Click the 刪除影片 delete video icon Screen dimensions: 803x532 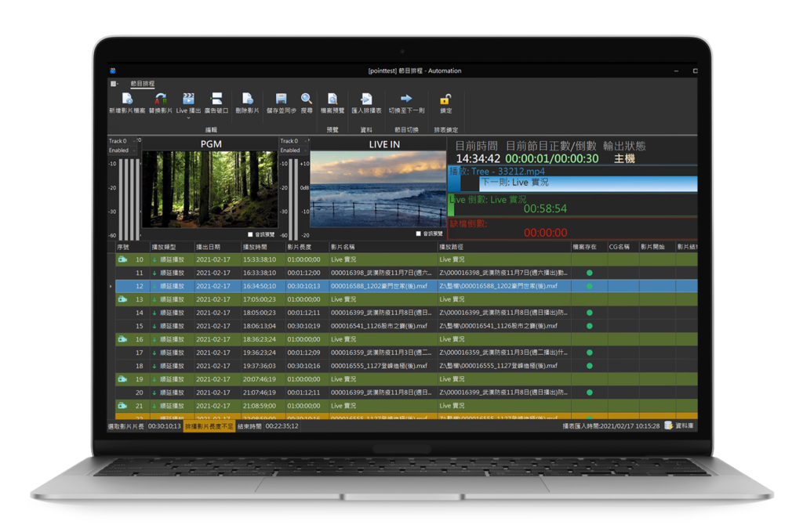pyautogui.click(x=247, y=99)
